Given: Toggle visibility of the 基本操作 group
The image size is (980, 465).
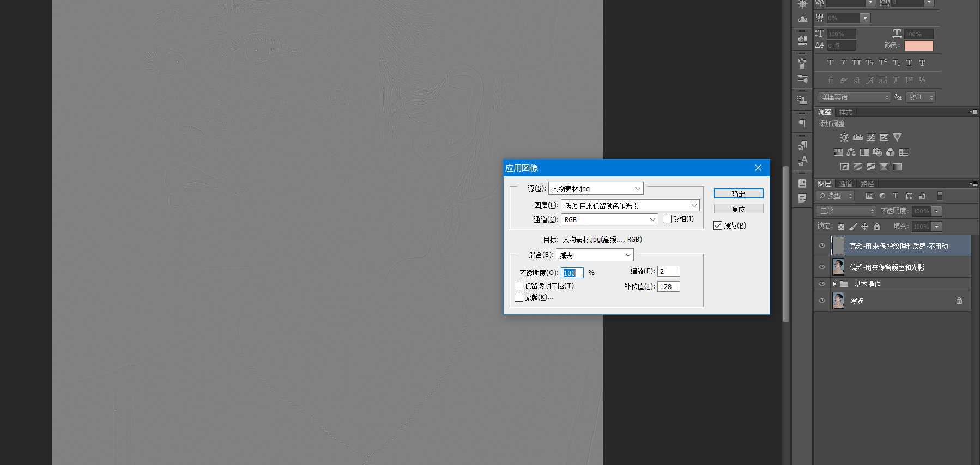Looking at the screenshot, I should pyautogui.click(x=822, y=284).
